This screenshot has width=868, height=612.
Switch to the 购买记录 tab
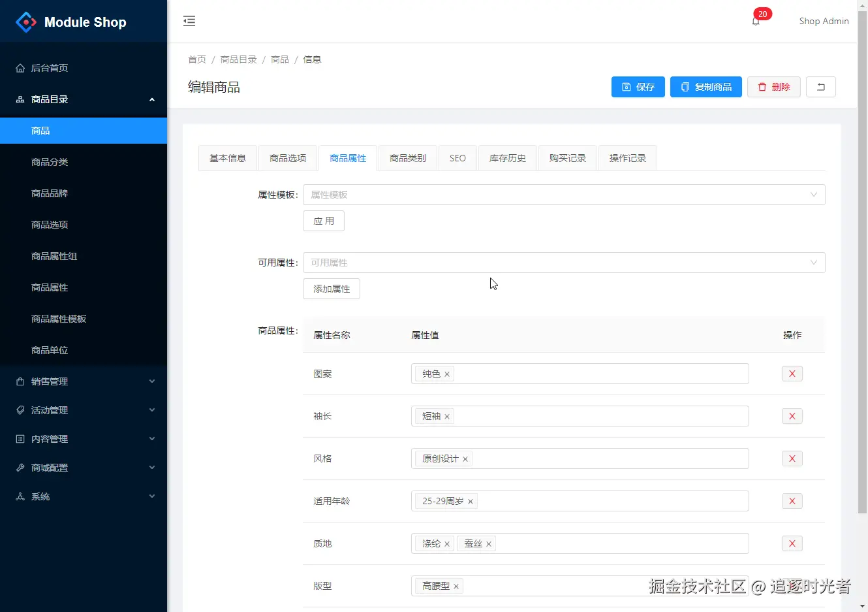[568, 158]
